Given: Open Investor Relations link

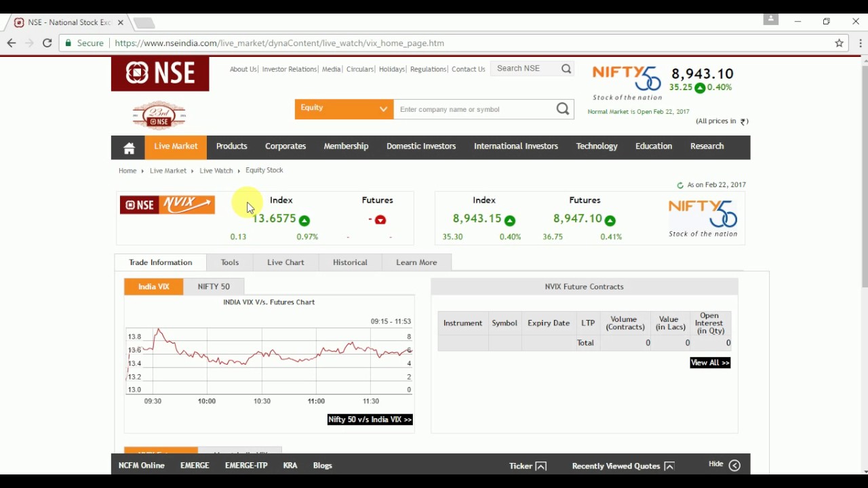Looking at the screenshot, I should pyautogui.click(x=290, y=69).
